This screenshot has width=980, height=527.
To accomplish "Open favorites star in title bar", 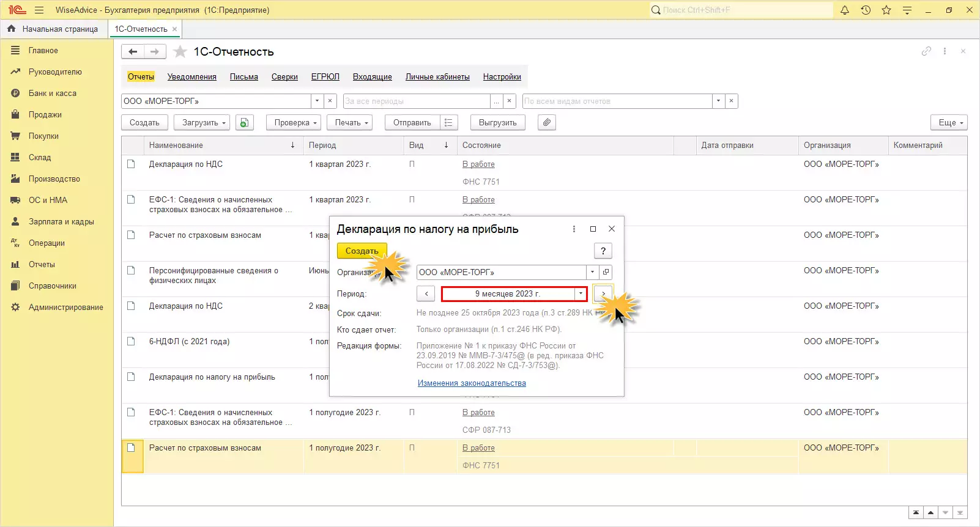I will coord(886,10).
